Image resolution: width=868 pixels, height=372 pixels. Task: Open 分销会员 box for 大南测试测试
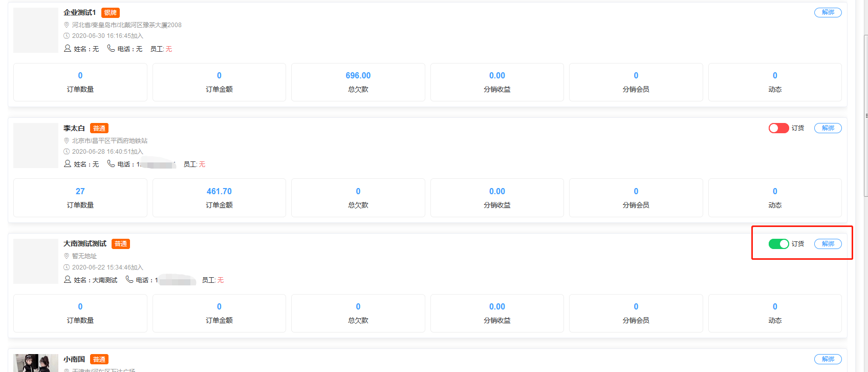click(x=636, y=313)
